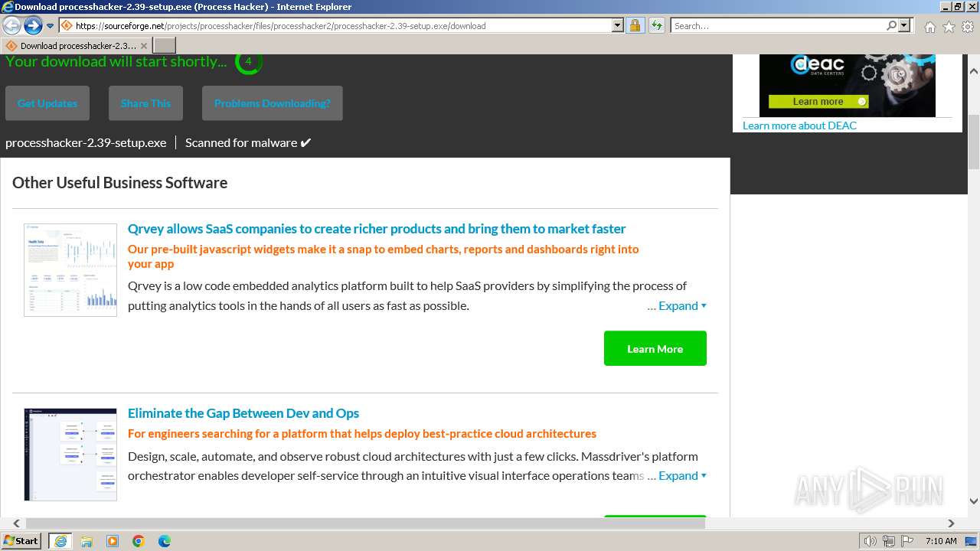
Task: Click the Get Updates button
Action: (47, 103)
